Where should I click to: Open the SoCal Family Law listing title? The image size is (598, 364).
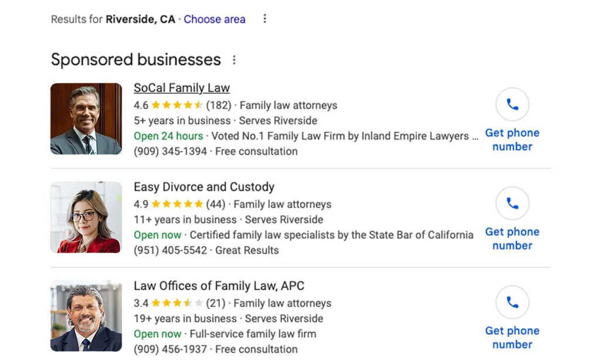(182, 88)
